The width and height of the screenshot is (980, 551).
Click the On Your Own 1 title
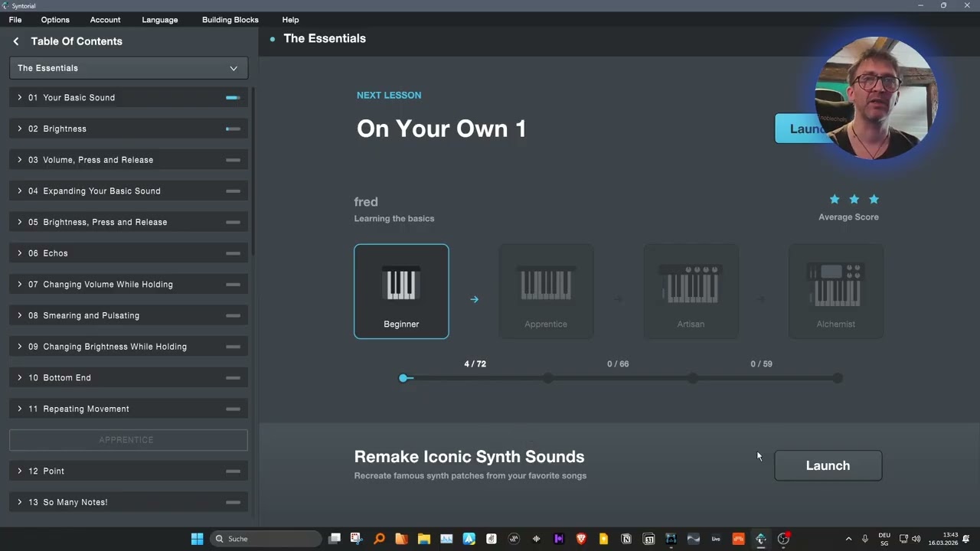pos(442,129)
